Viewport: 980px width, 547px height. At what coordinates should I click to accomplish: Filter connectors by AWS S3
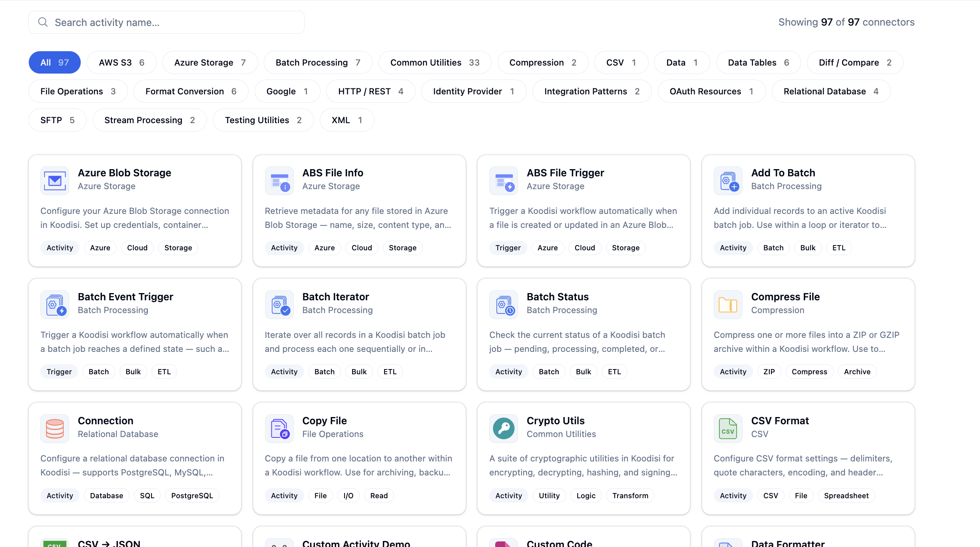coord(121,62)
